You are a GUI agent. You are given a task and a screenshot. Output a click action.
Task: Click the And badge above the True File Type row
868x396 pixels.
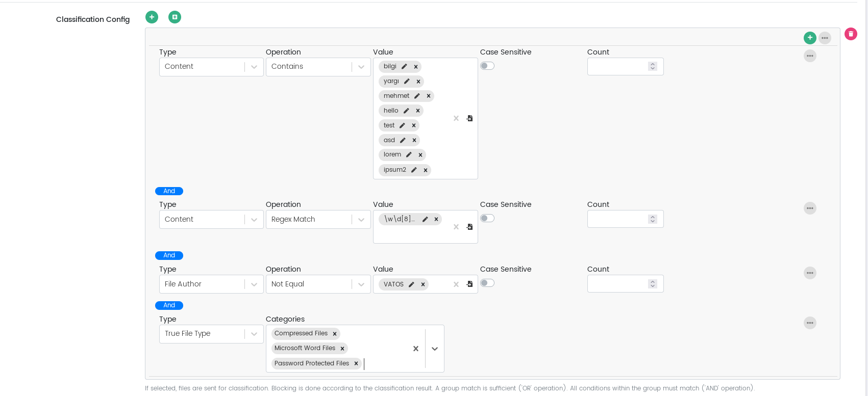coord(169,305)
